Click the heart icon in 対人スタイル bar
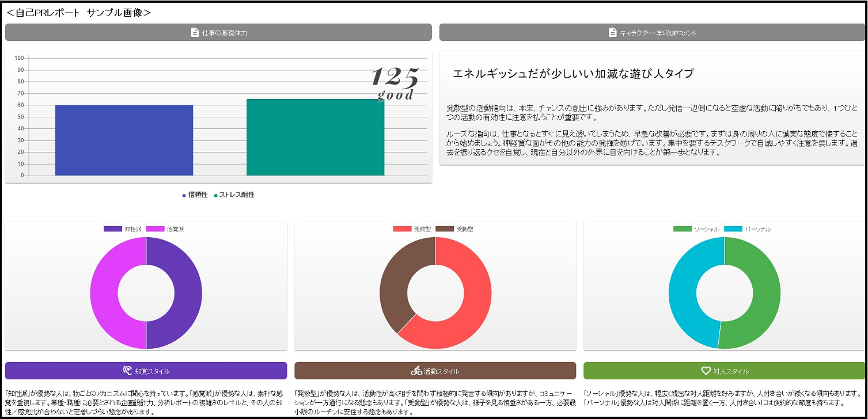This screenshot has height=419, width=868. point(706,371)
